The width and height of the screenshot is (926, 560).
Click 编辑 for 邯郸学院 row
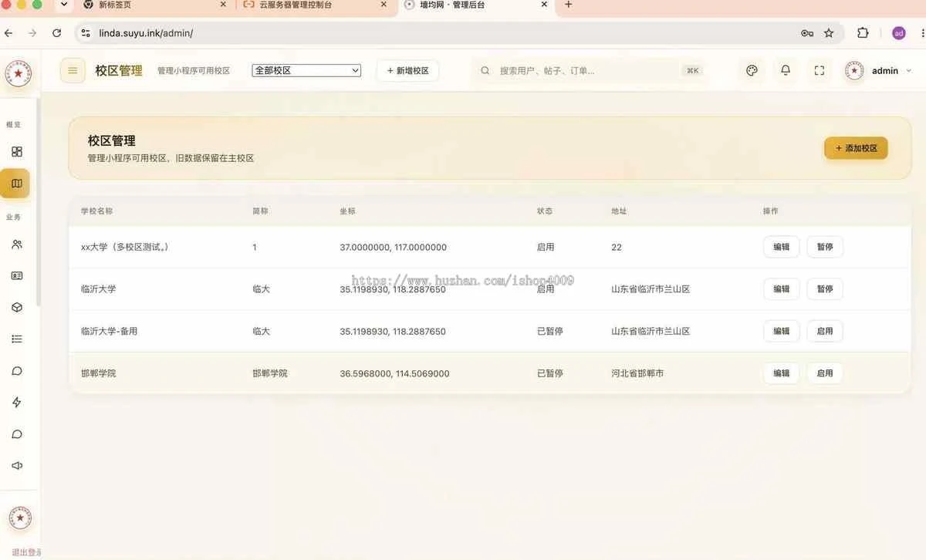781,373
